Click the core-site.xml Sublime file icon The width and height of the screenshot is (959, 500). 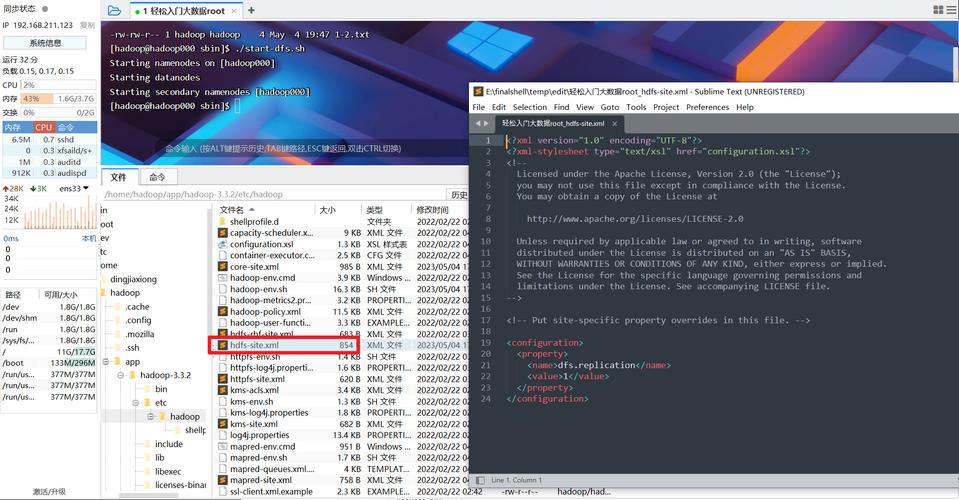(223, 267)
